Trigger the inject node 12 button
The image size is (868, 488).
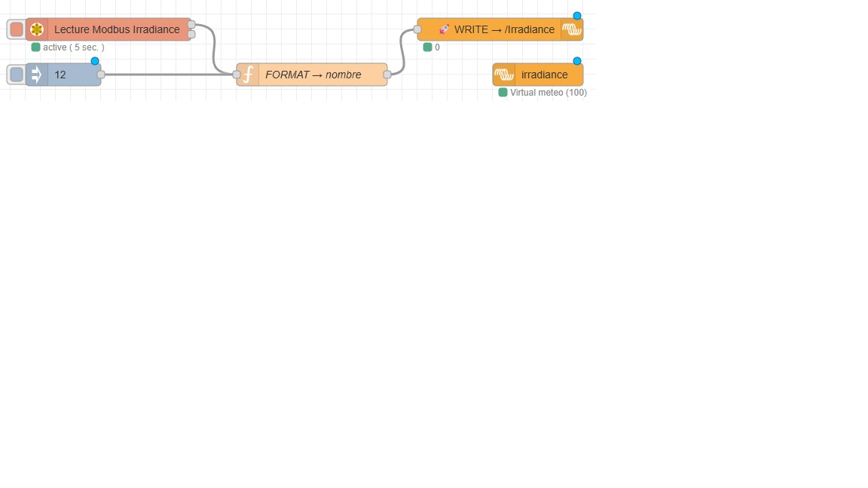tap(17, 74)
